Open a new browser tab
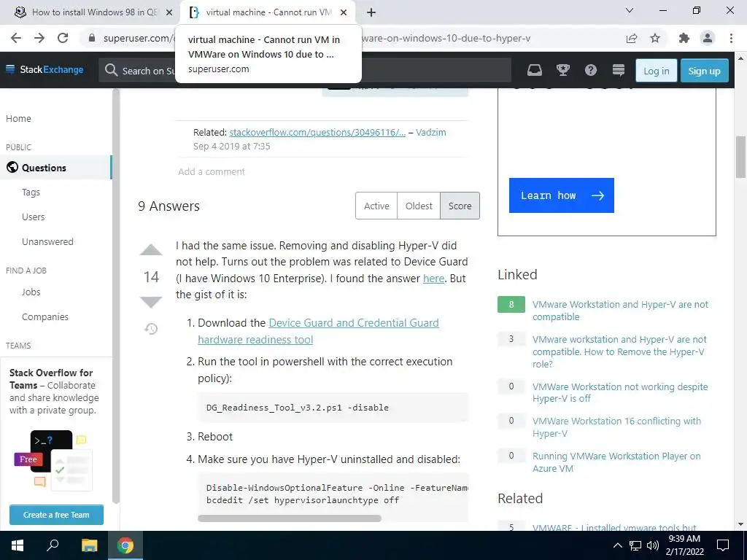This screenshot has height=560, width=747. click(x=371, y=12)
